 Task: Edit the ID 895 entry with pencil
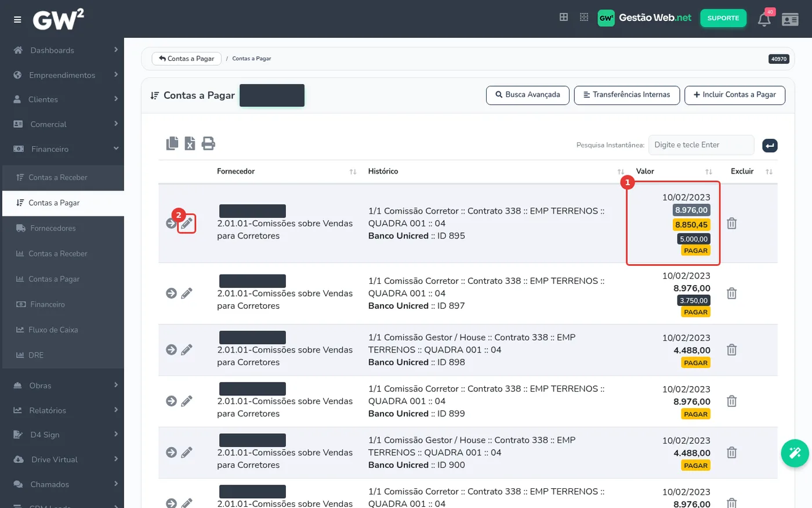186,224
